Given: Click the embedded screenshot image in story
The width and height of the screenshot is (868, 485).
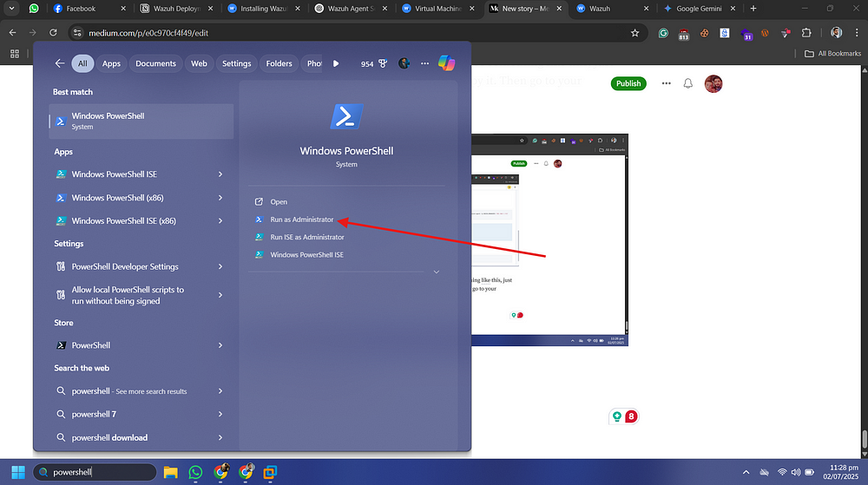Looking at the screenshot, I should tap(549, 240).
